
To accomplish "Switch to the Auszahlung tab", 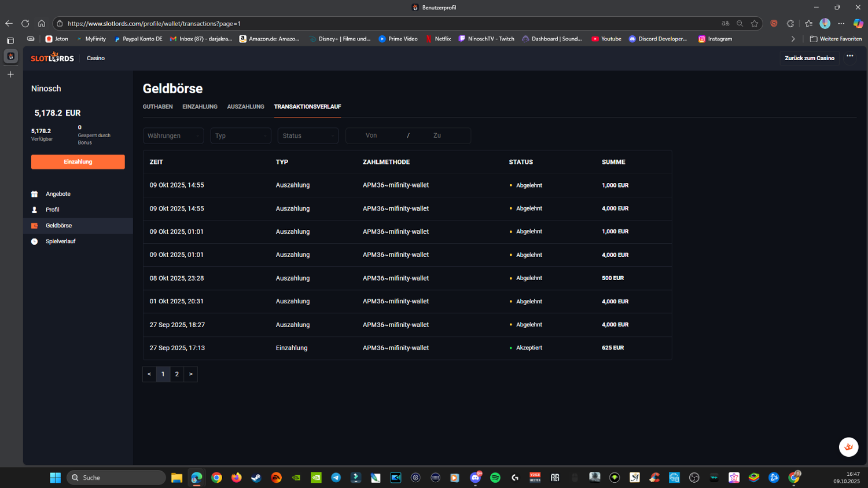I will tap(245, 107).
